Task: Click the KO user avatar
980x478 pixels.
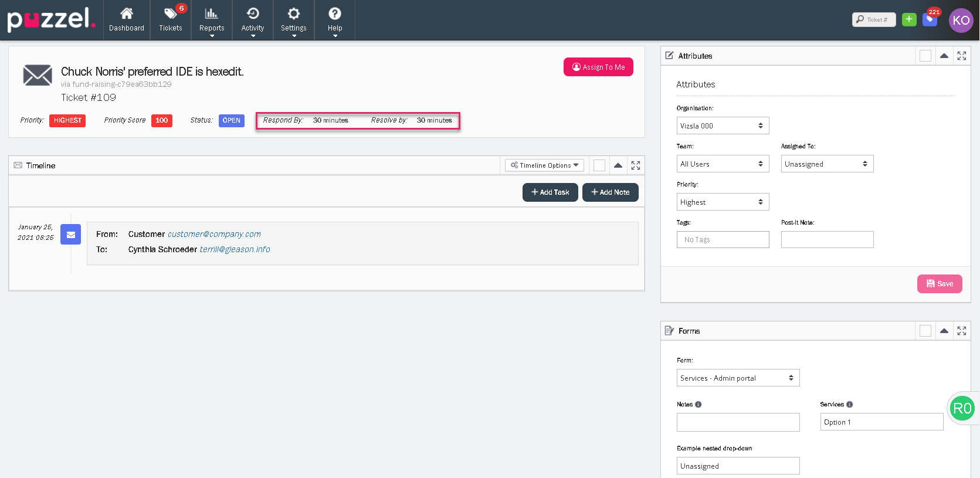Action: point(961,20)
